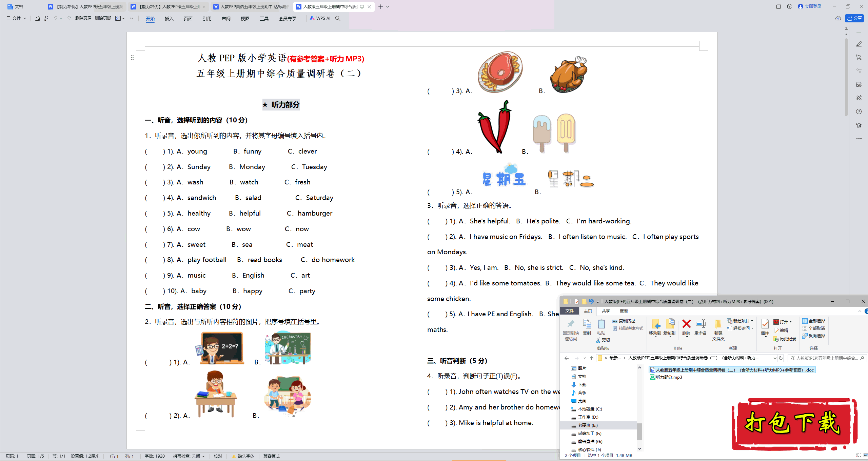Expand the 轻松访问 dropdown in Explorer
Screen dimensions: 868x461
point(752,328)
